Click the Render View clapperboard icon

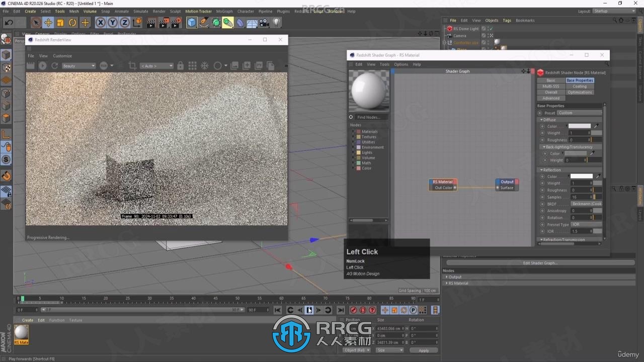151,23
